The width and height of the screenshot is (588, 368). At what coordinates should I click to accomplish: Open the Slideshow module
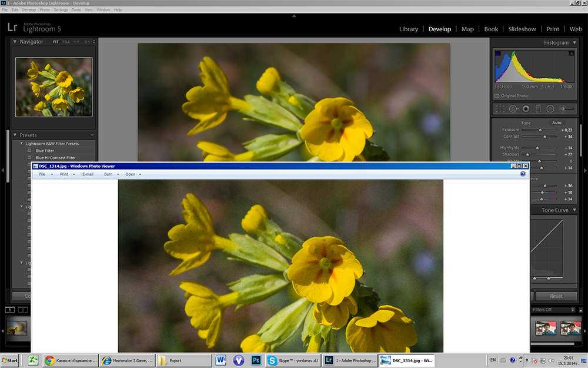tap(522, 29)
